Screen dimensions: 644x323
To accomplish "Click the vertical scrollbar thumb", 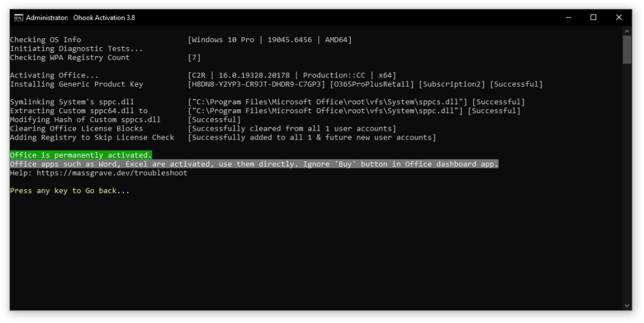I will [627, 50].
